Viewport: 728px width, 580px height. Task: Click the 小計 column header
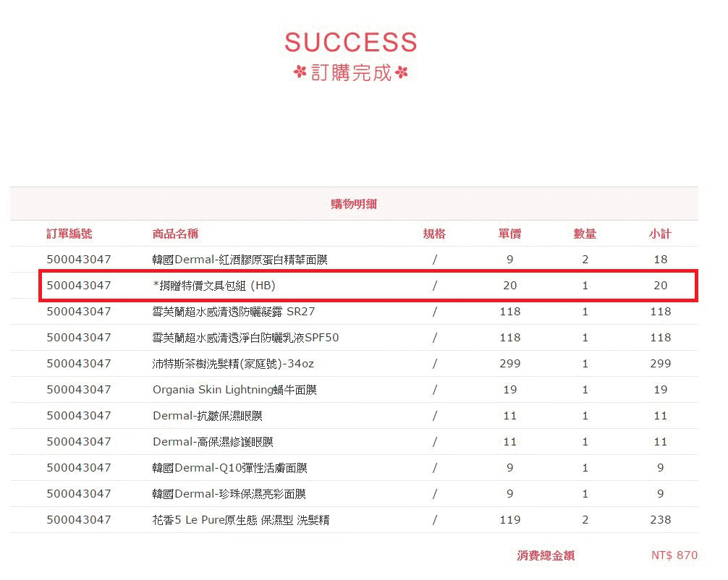(x=660, y=234)
